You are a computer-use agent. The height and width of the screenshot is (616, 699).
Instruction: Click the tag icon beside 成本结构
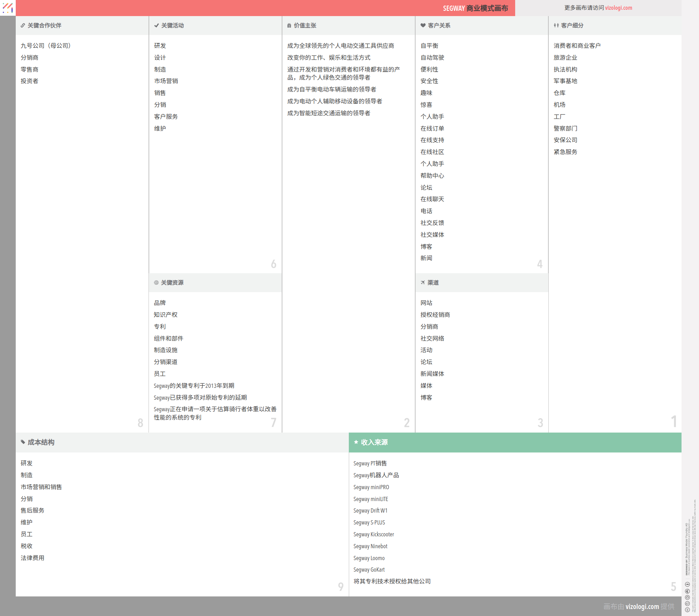click(x=23, y=442)
